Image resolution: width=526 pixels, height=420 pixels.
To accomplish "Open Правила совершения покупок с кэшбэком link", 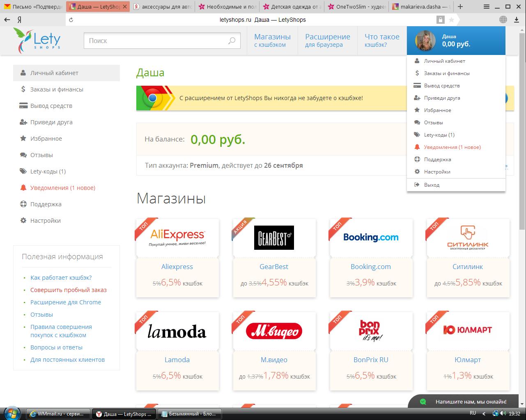I will click(x=61, y=331).
